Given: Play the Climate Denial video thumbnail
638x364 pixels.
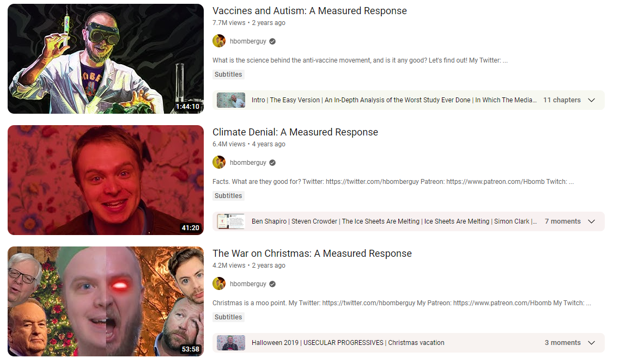Looking at the screenshot, I should point(106,180).
